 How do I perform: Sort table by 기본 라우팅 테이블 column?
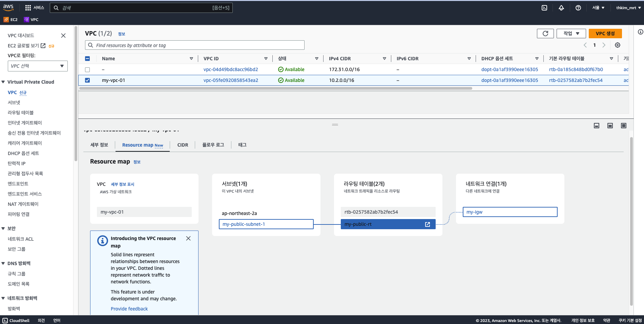click(x=611, y=59)
